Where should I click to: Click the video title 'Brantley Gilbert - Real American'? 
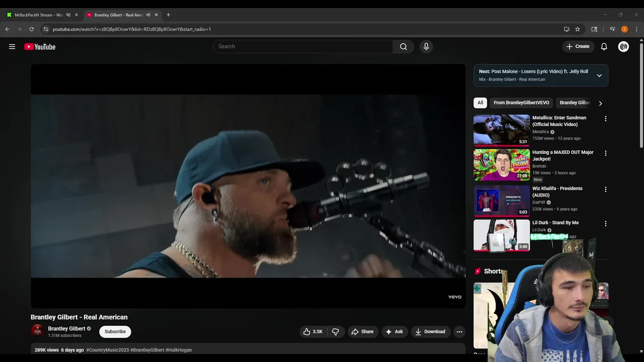pos(79,317)
